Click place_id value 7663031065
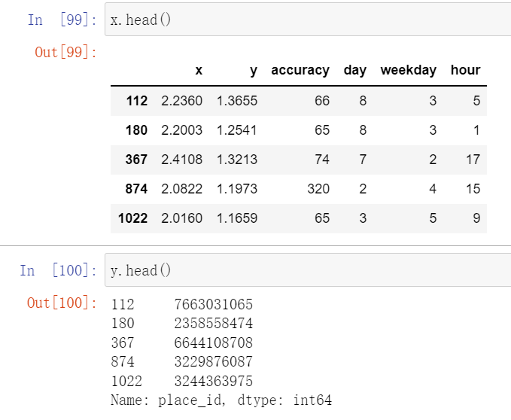The image size is (511, 420). click(x=214, y=304)
